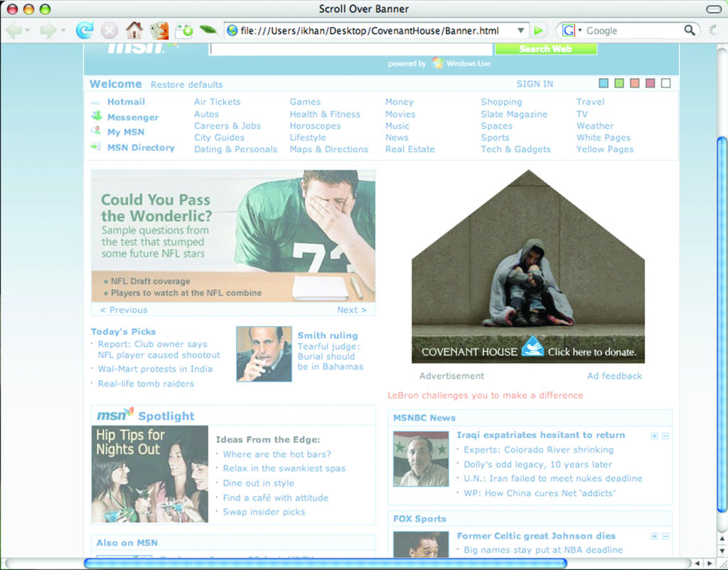
Task: Open the Shopping category
Action: click(x=501, y=102)
